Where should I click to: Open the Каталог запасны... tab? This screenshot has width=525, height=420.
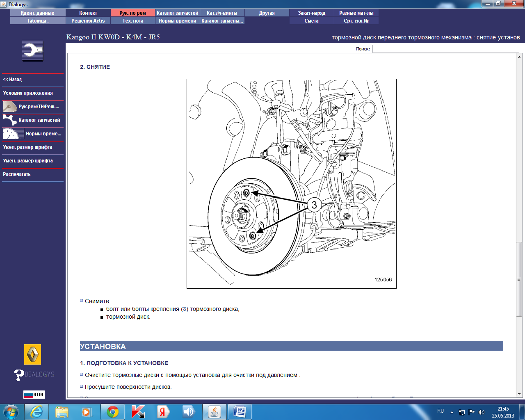tap(222, 21)
